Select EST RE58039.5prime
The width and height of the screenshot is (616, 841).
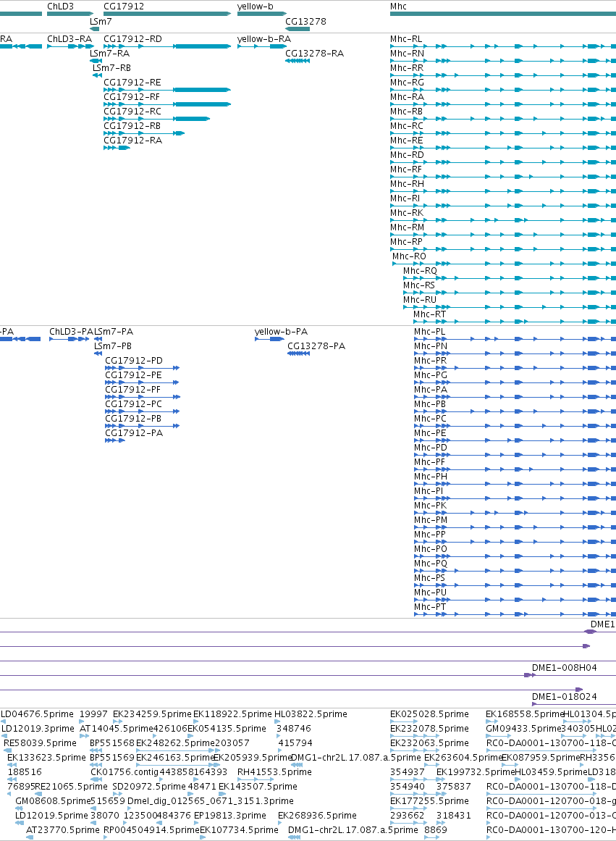pos(40,743)
